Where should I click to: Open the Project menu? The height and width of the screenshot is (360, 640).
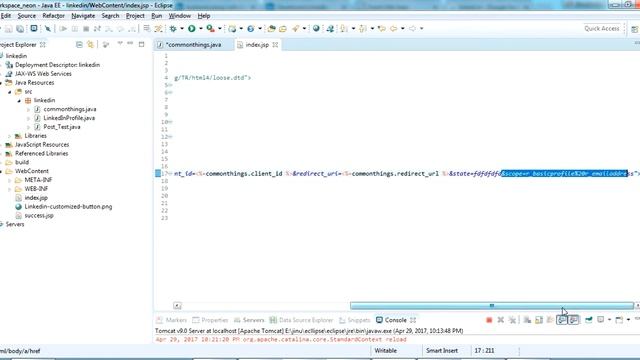(135, 16)
